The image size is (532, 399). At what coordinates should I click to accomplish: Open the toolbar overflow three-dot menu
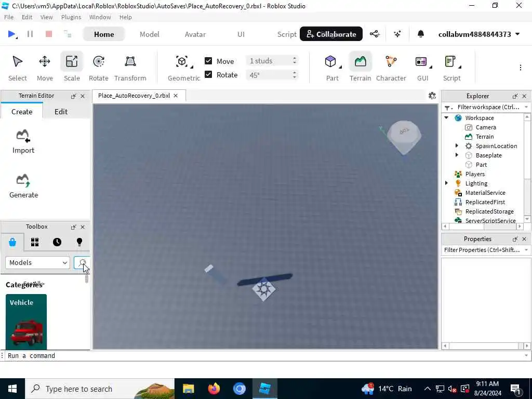(x=520, y=68)
